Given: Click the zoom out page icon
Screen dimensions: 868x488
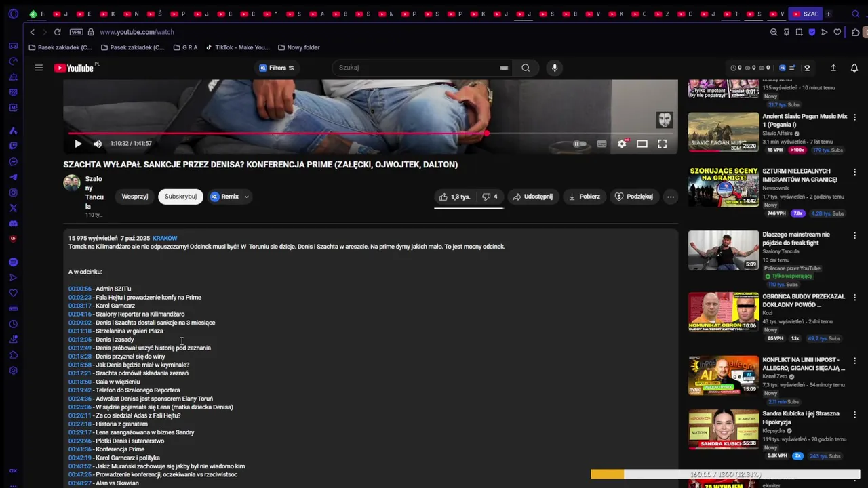Looking at the screenshot, I should pyautogui.click(x=774, y=32).
